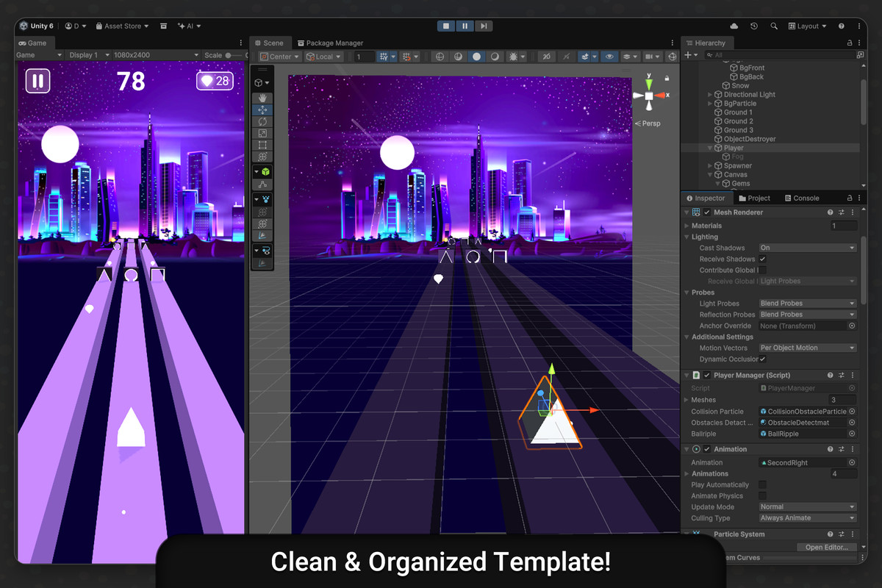882x588 pixels.
Task: Click the Persp label on the scene gizmo
Action: click(x=650, y=123)
